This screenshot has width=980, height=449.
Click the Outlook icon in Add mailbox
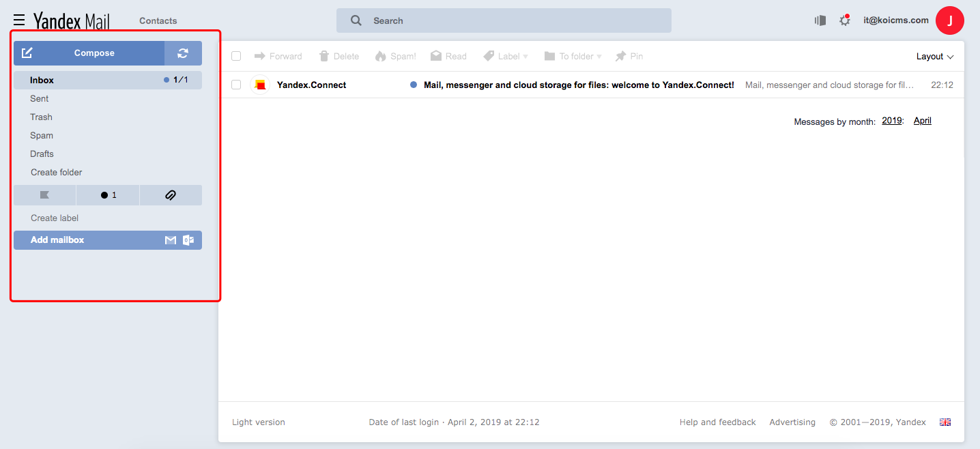188,240
